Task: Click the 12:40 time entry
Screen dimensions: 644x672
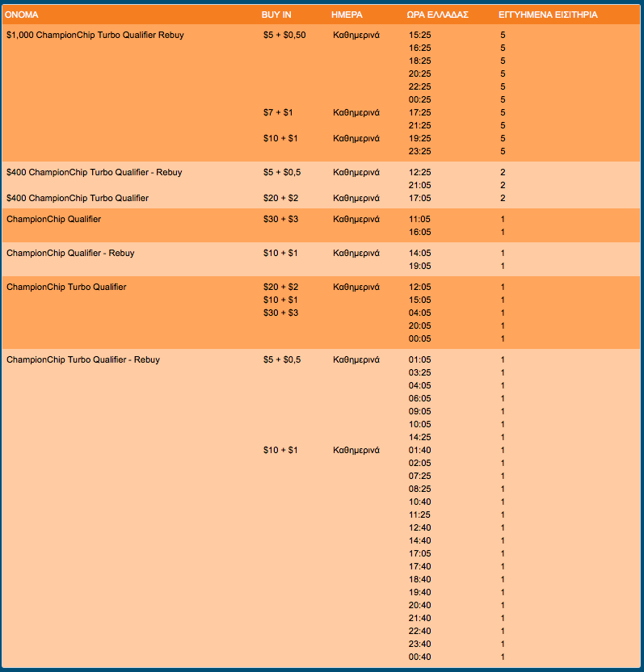Action: click(x=419, y=527)
